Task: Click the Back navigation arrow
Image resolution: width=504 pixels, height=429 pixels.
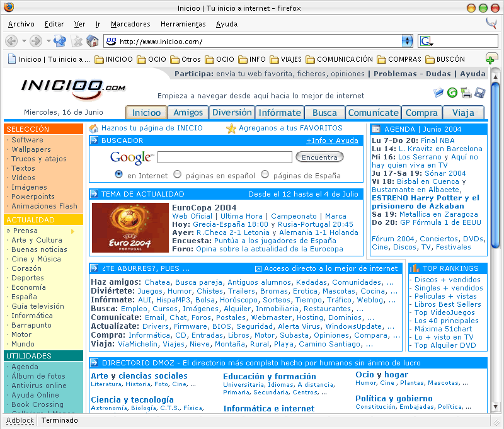Action: [x=11, y=41]
